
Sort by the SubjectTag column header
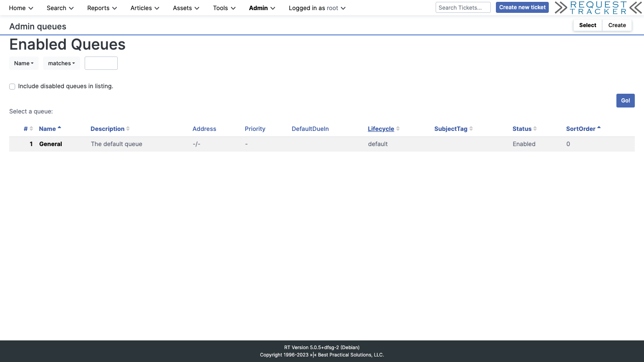tap(451, 129)
